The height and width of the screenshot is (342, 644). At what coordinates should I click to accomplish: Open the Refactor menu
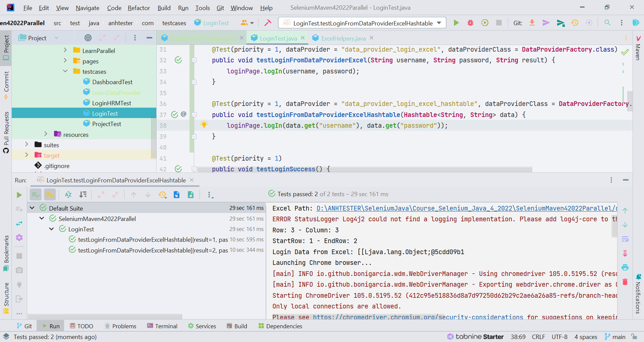click(139, 8)
